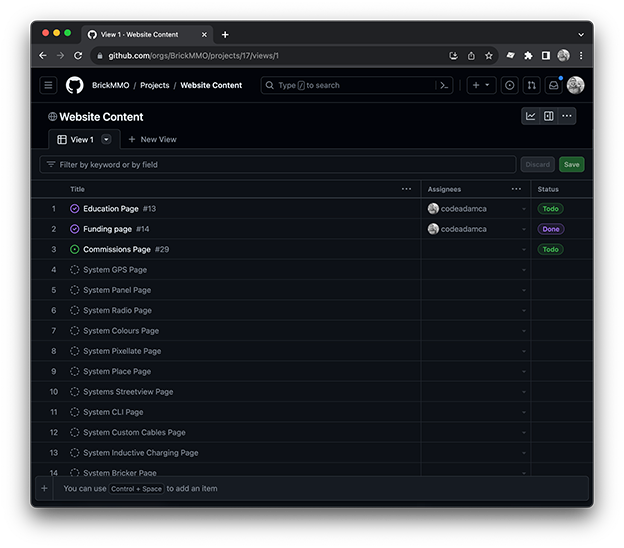Image resolution: width=624 pixels, height=548 pixels.
Task: Open the notifications inbox icon
Action: 553,85
